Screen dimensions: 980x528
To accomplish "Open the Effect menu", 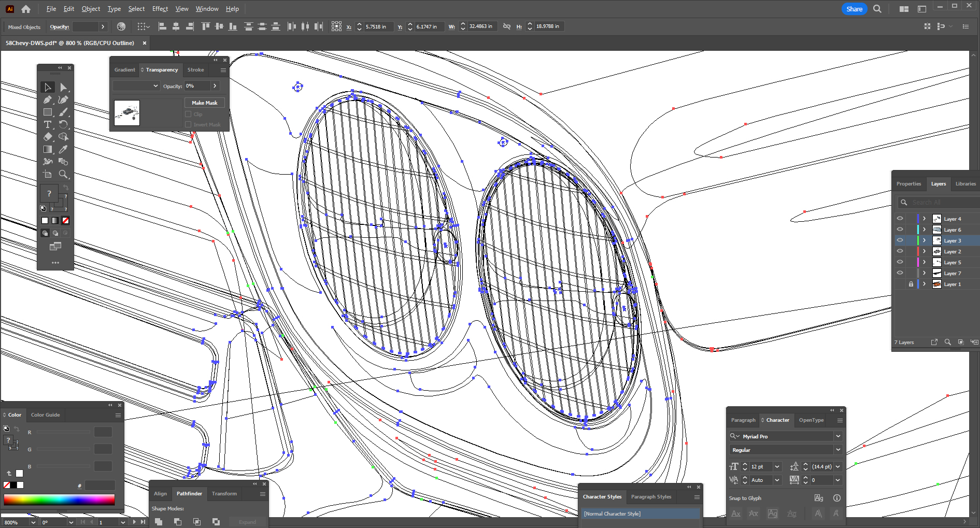I will point(160,9).
